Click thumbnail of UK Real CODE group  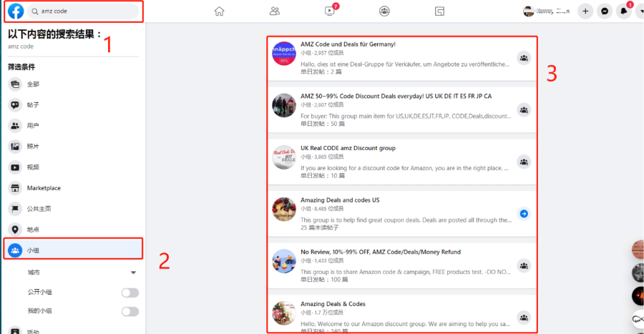[284, 157]
